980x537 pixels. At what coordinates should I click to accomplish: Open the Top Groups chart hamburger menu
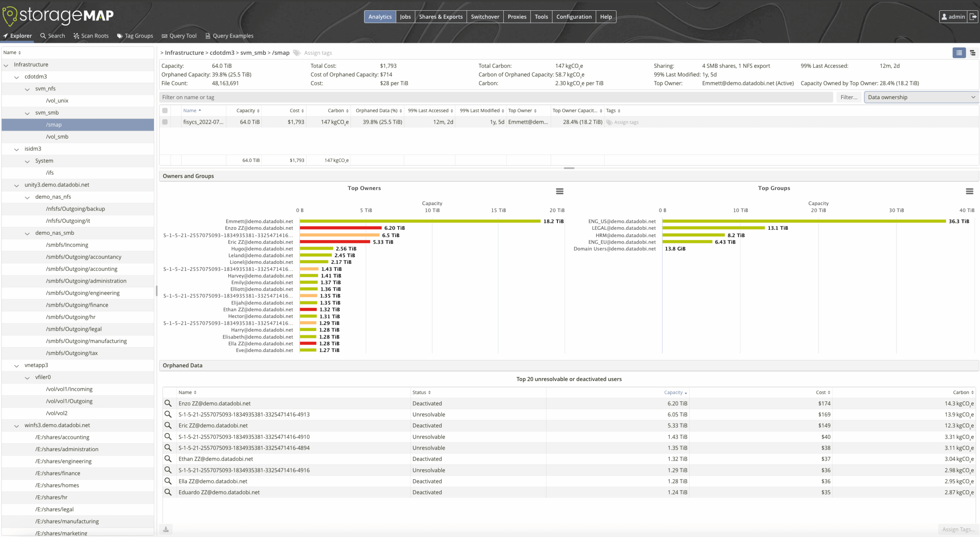pyautogui.click(x=970, y=191)
